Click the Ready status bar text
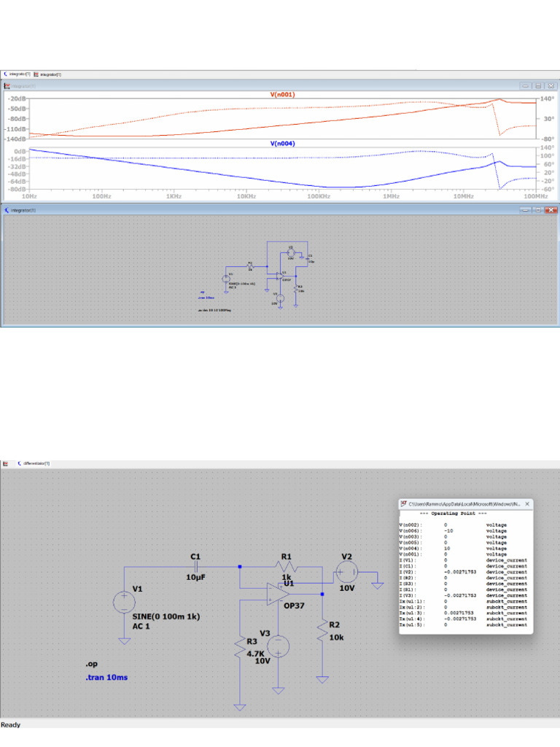Image resolution: width=560 pixels, height=747 pixels. [x=10, y=724]
